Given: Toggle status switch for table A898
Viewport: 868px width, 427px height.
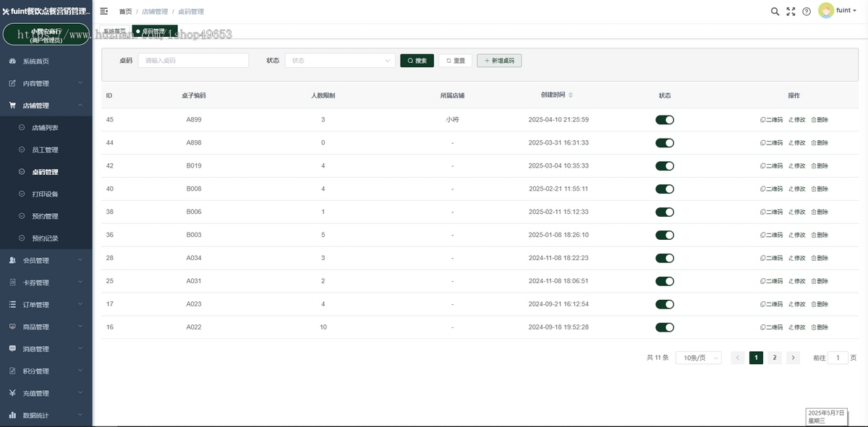Looking at the screenshot, I should [665, 143].
